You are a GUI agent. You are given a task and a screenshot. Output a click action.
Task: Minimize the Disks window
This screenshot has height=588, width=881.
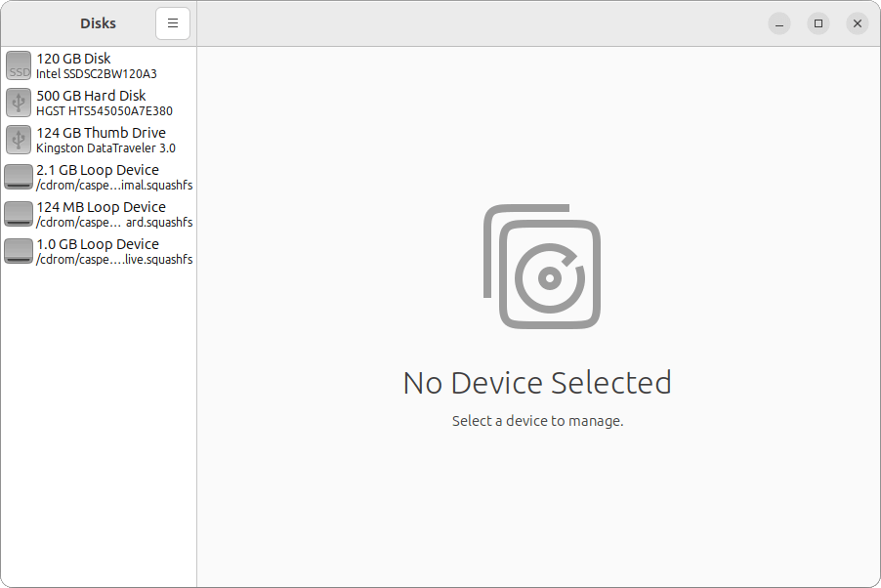point(779,23)
